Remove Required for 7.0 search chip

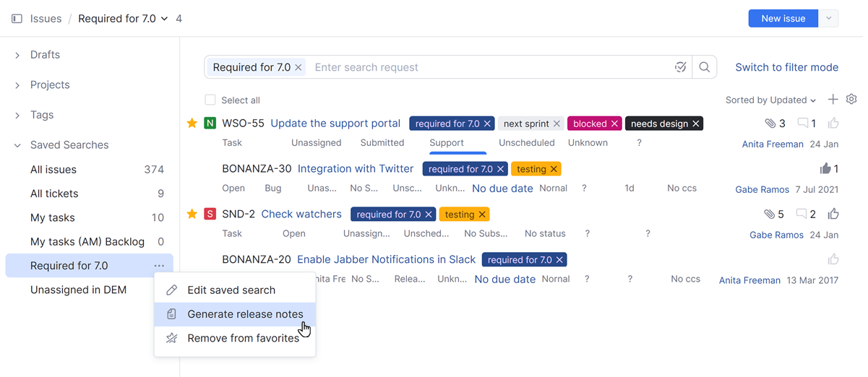tap(298, 67)
